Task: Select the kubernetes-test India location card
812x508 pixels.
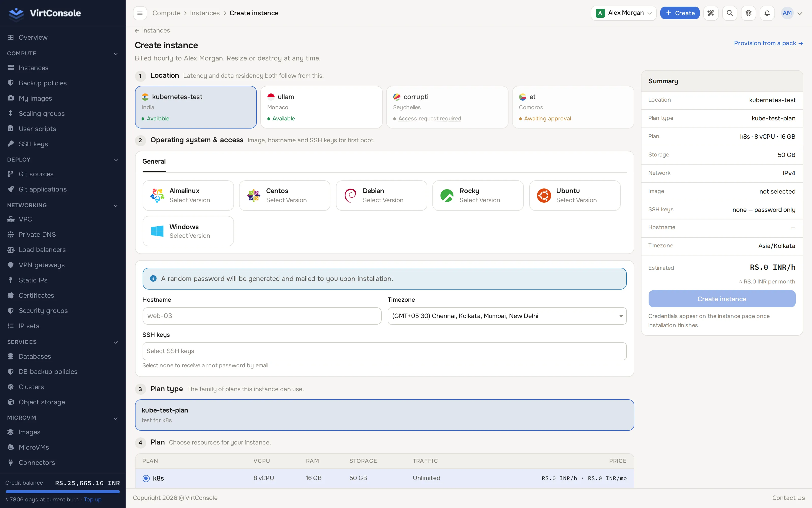Action: point(196,107)
